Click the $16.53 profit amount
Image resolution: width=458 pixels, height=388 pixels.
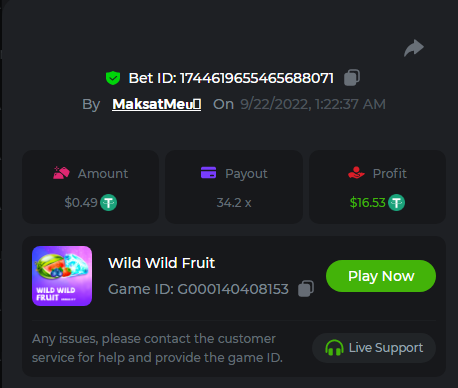[x=368, y=203]
